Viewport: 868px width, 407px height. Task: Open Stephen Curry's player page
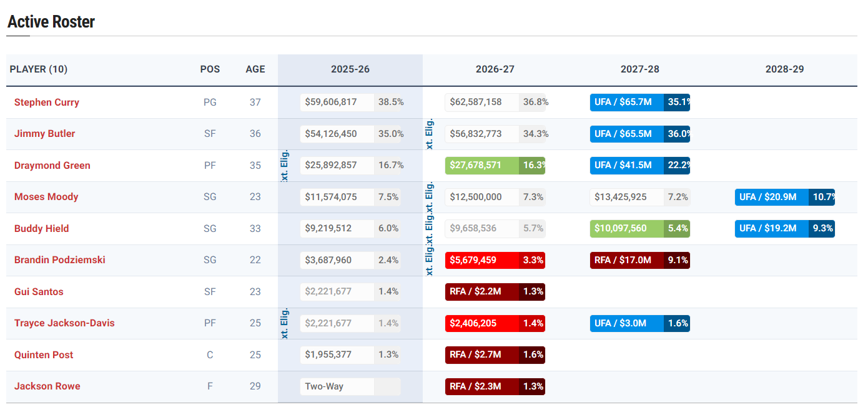pos(47,103)
